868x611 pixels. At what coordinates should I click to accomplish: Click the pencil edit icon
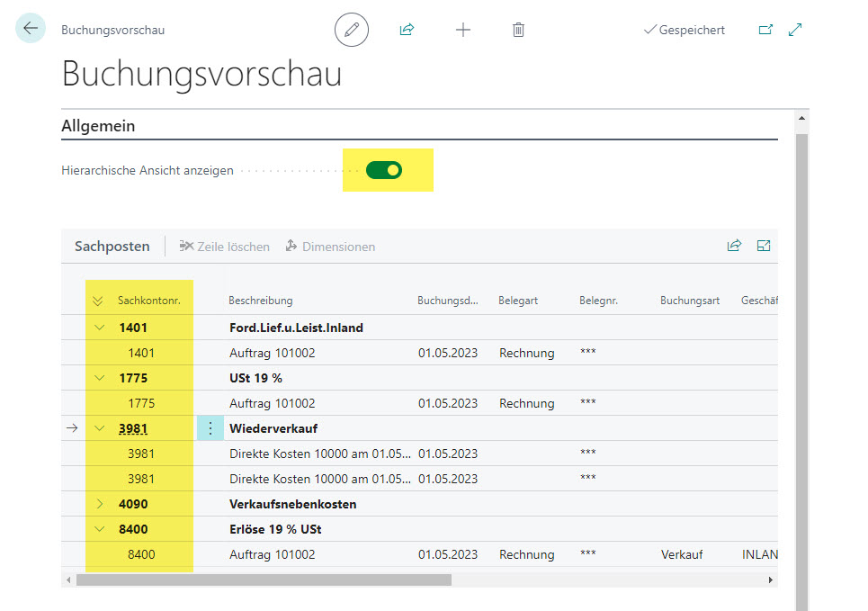(x=352, y=30)
